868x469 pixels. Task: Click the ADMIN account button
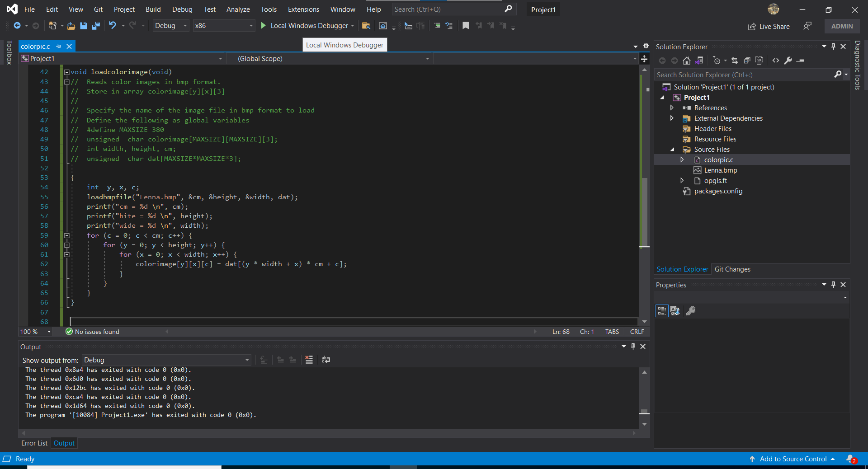[842, 26]
